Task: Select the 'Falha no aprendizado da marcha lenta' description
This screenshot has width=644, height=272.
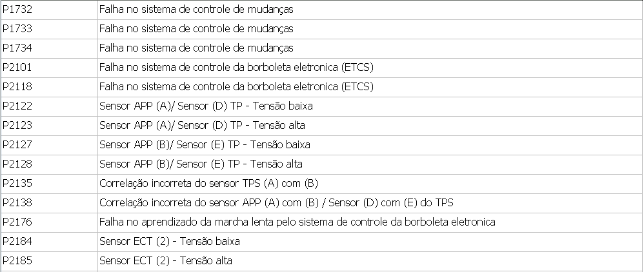Action: coord(297,222)
